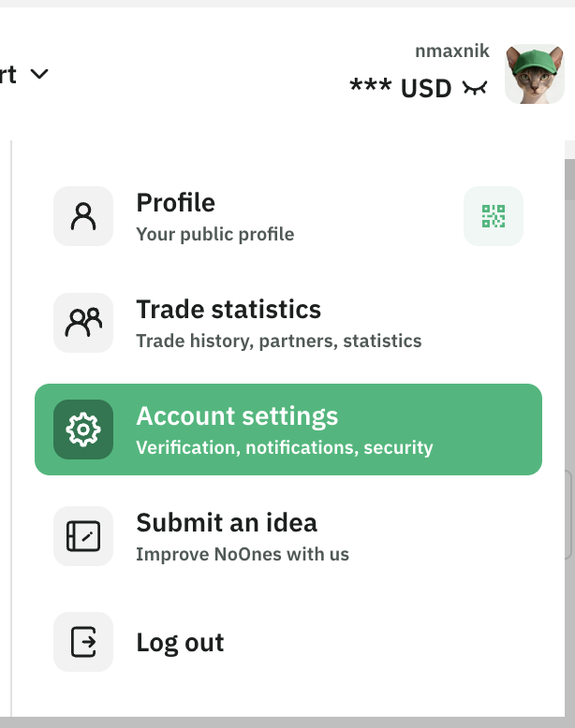
Task: Open the profile QR code icon
Action: [x=494, y=216]
